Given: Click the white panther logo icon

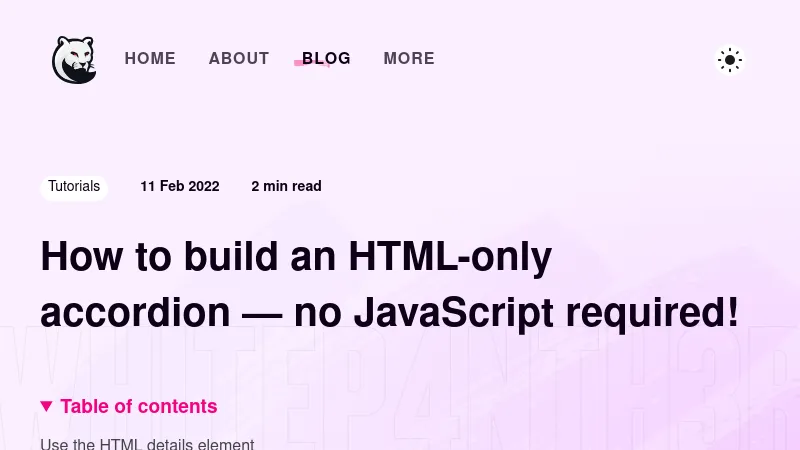Looking at the screenshot, I should tap(73, 59).
